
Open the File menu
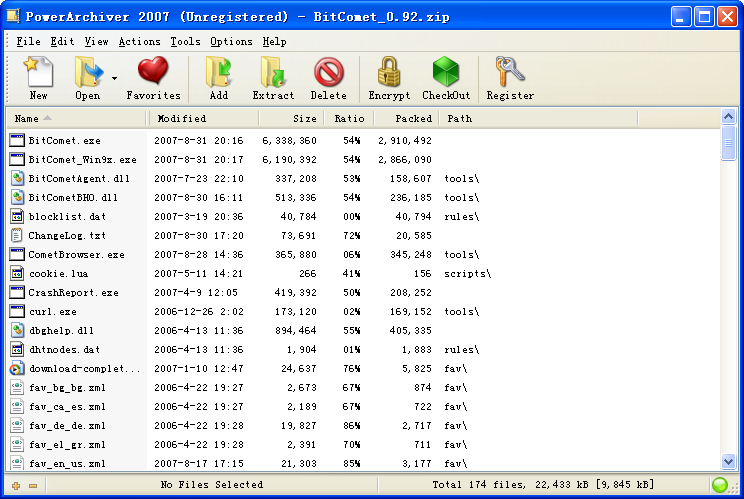click(28, 42)
